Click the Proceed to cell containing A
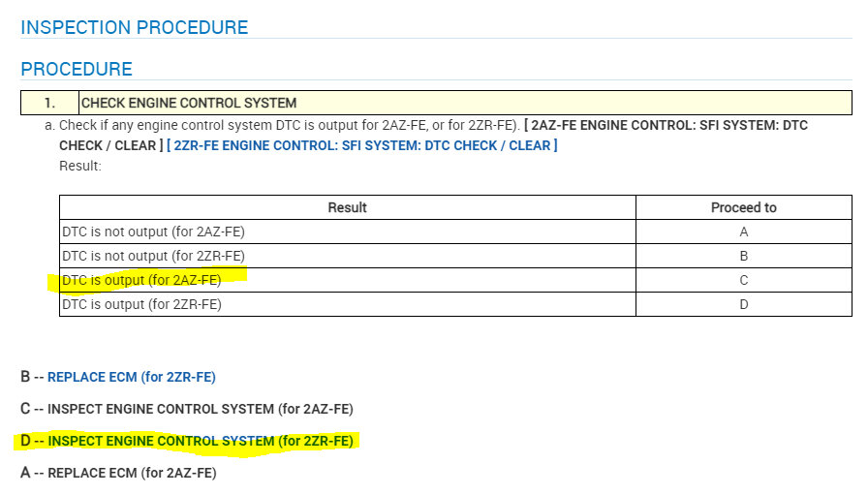868x495 pixels. pyautogui.click(x=743, y=232)
